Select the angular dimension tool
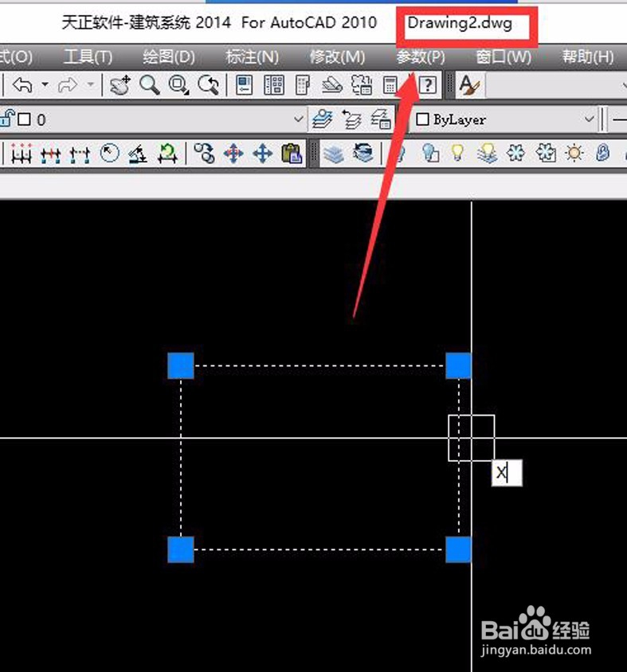Screen dimensions: 627x672 (138, 154)
